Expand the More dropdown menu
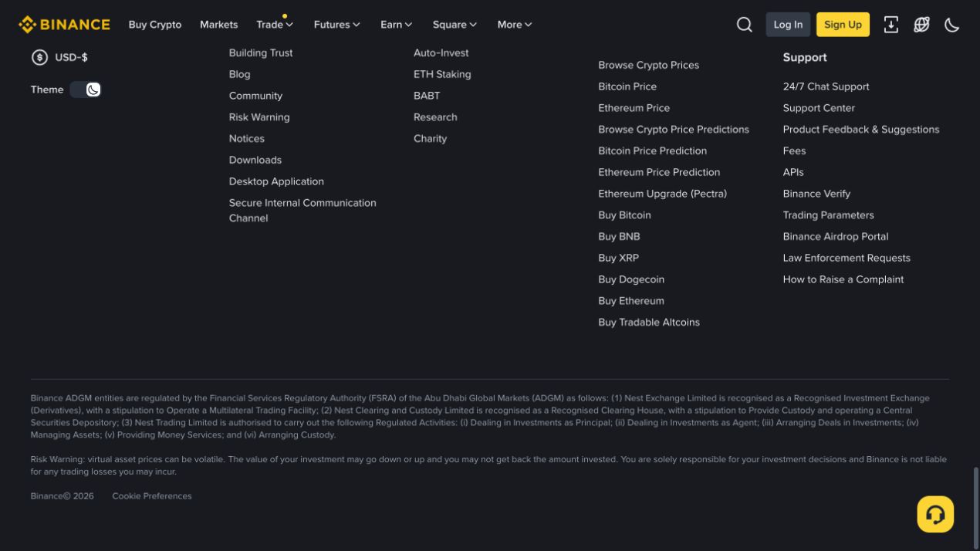 click(515, 25)
